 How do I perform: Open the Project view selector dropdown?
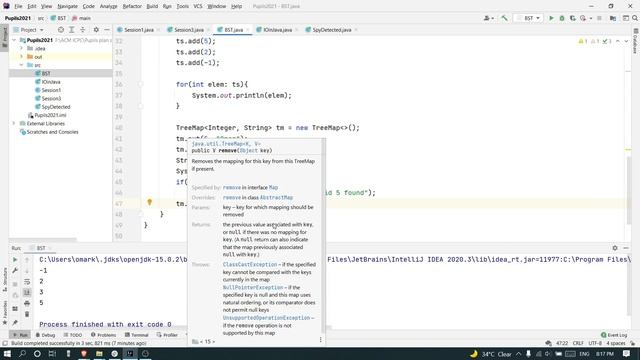[x=28, y=30]
